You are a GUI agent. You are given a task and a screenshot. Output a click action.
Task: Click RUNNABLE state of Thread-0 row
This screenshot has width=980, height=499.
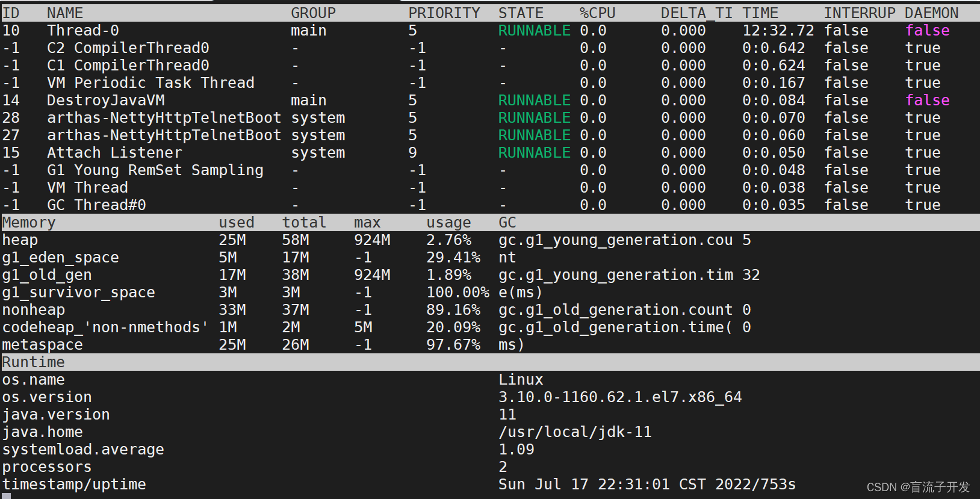[534, 30]
